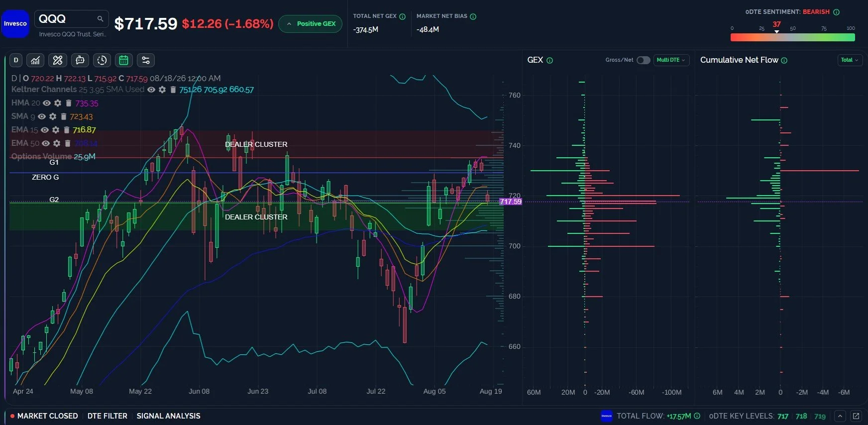Screen dimensions: 868x425
Task: Open the DTE FILTER tab
Action: tap(108, 416)
